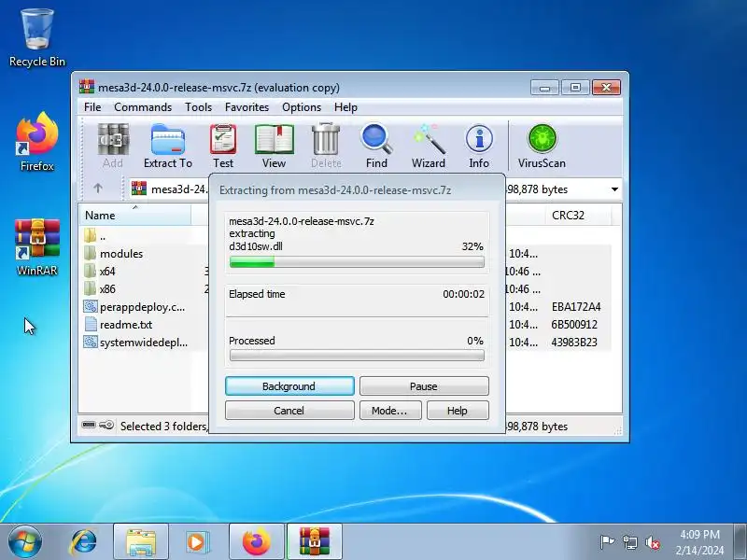
Task: Open the Commands menu
Action: [143, 107]
